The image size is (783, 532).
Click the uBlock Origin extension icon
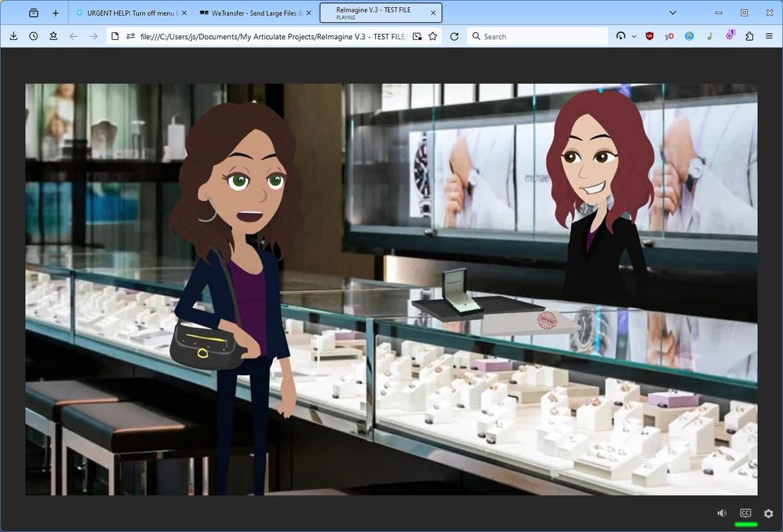650,36
